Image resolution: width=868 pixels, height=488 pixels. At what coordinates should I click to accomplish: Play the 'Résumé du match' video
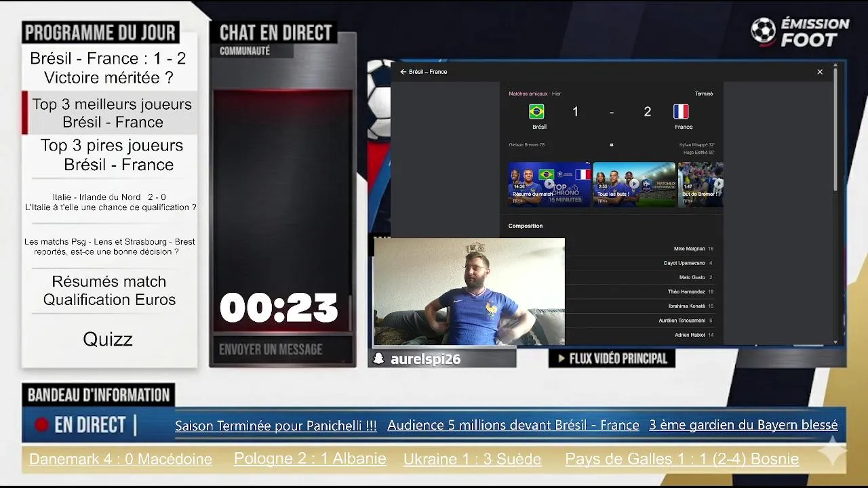549,184
